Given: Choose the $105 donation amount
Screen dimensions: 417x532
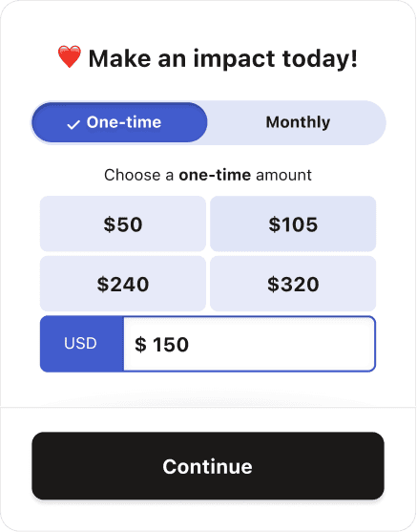Looking at the screenshot, I should point(293,223).
